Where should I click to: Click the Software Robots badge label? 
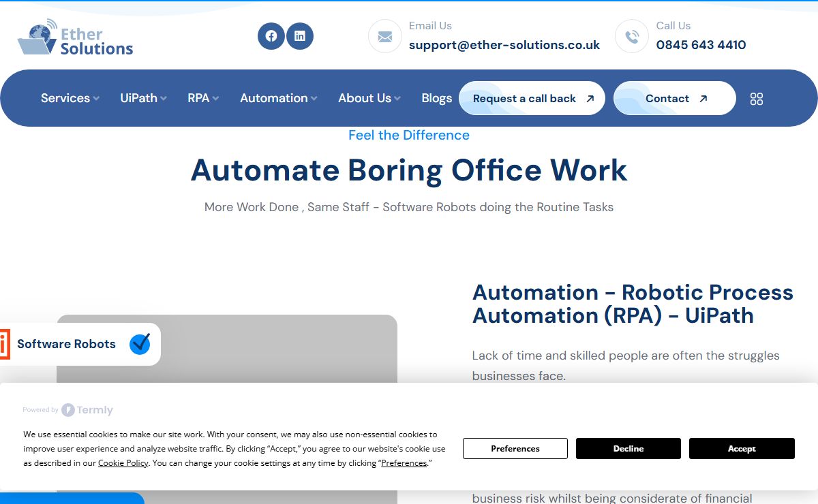pos(66,344)
